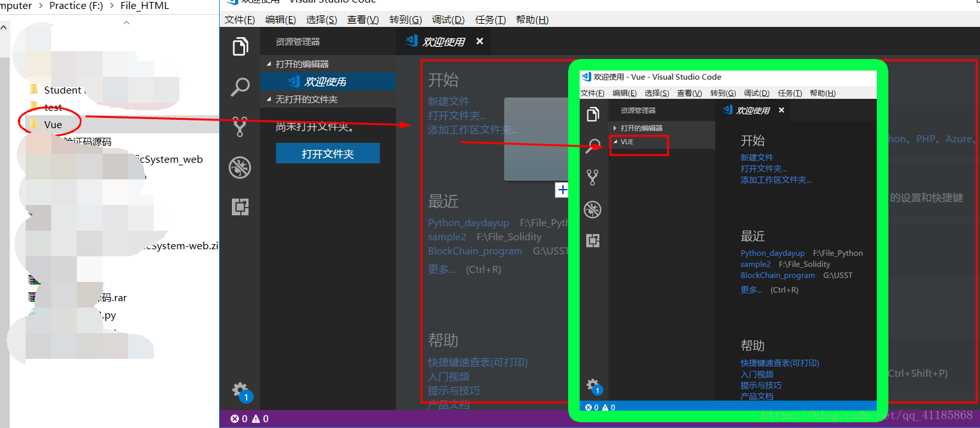Select test folder in File Explorer
The width and height of the screenshot is (980, 428).
pyautogui.click(x=53, y=107)
